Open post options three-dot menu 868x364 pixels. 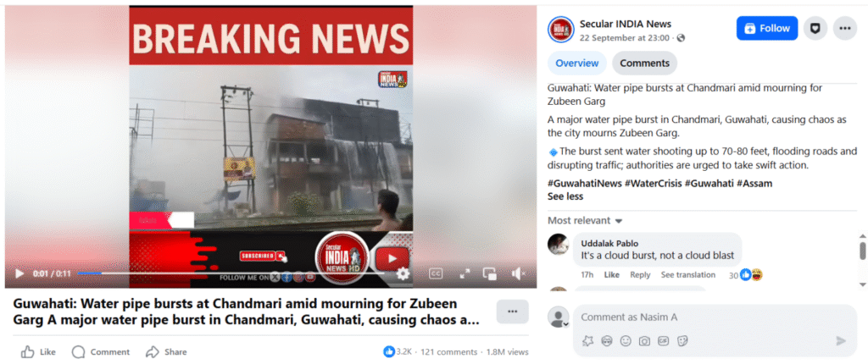845,28
